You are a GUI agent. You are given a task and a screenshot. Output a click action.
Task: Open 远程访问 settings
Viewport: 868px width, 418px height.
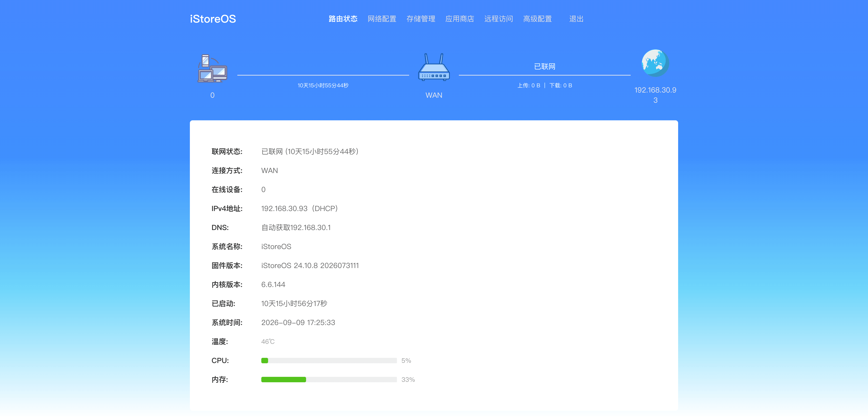point(498,19)
